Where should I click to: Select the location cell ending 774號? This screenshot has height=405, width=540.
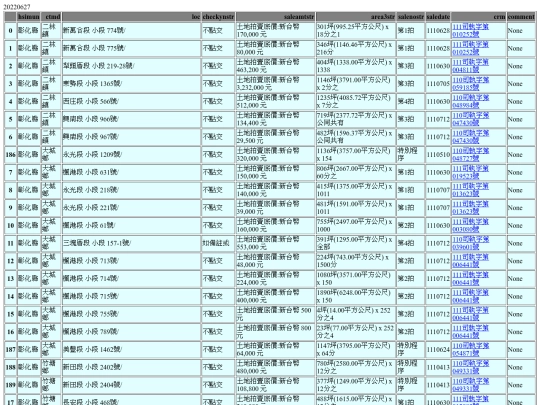[x=132, y=31]
